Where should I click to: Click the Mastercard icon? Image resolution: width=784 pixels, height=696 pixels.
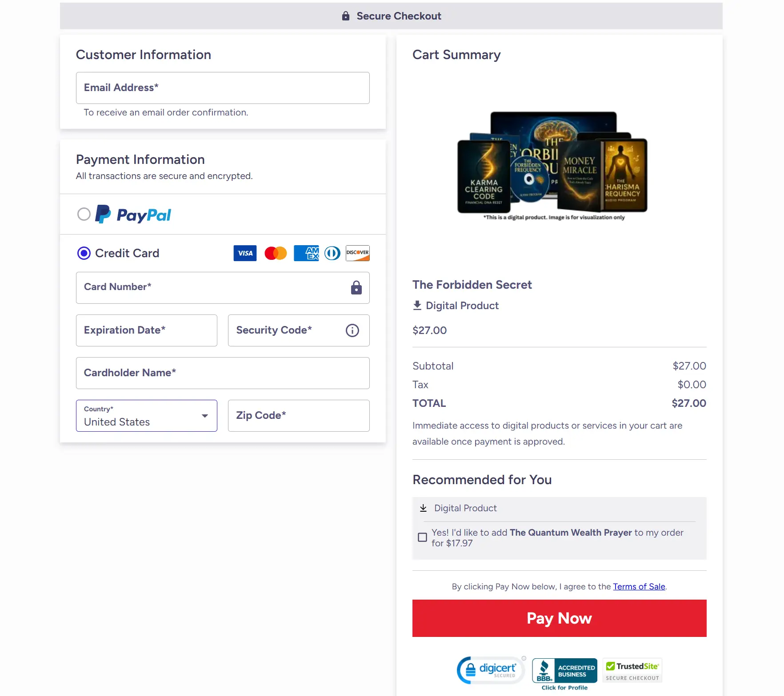point(275,253)
